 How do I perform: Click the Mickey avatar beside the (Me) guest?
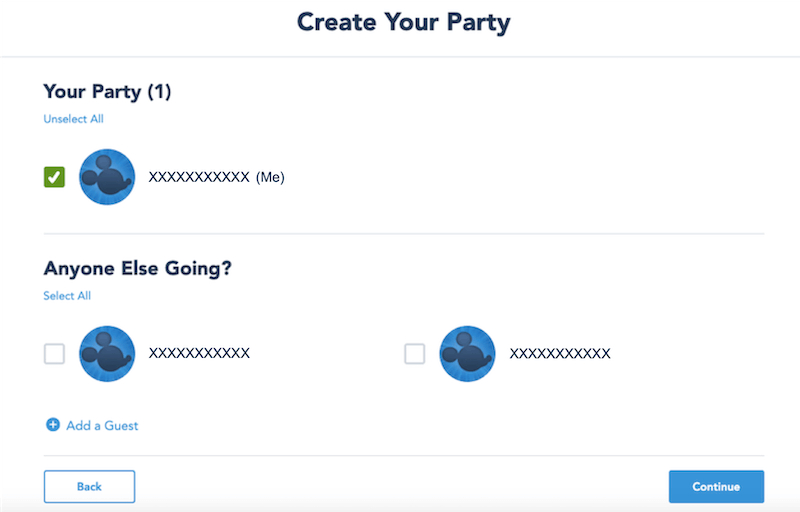tap(107, 177)
